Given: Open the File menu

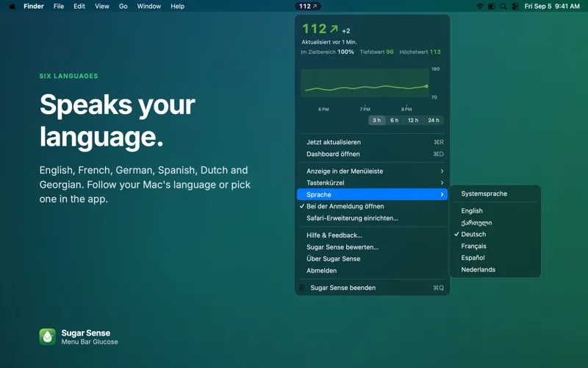Looking at the screenshot, I should (x=59, y=7).
